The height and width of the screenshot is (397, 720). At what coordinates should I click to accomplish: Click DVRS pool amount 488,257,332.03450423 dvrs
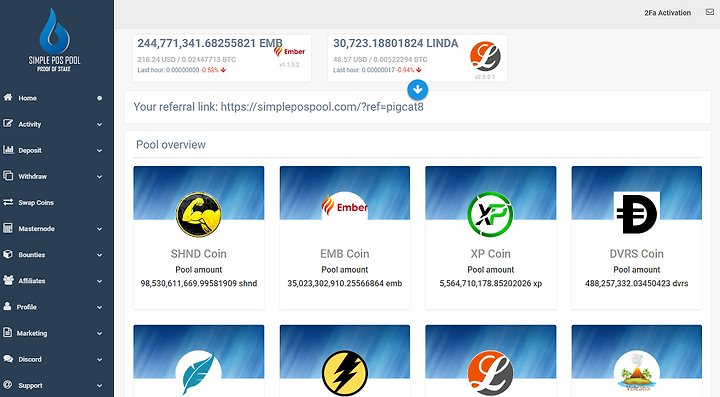[x=636, y=284]
